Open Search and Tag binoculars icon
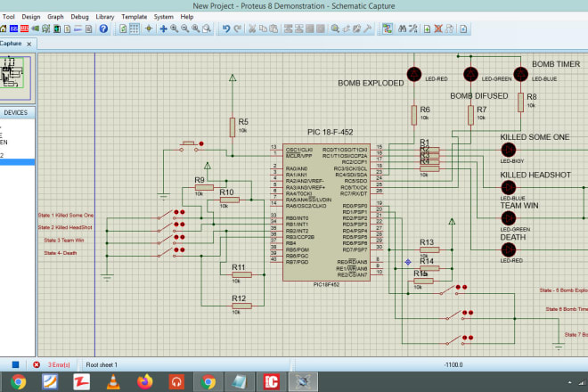The height and width of the screenshot is (392, 588). click(x=402, y=29)
